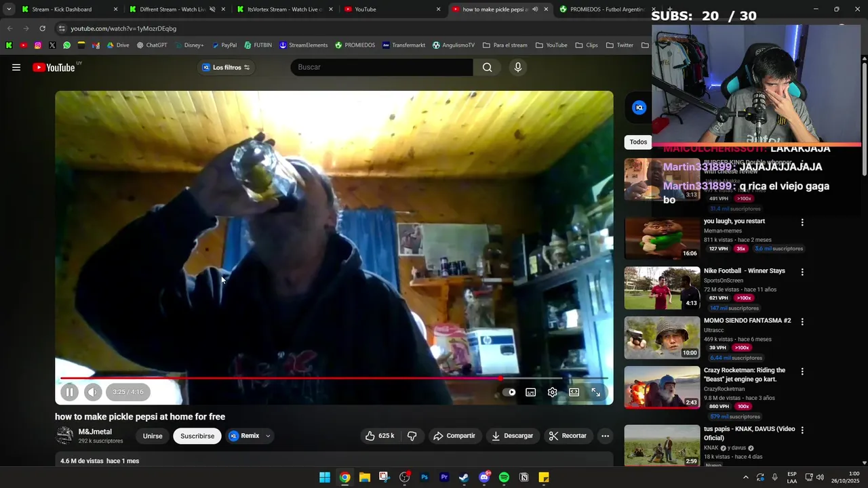Open the player settings gear
The width and height of the screenshot is (868, 488).
[553, 392]
